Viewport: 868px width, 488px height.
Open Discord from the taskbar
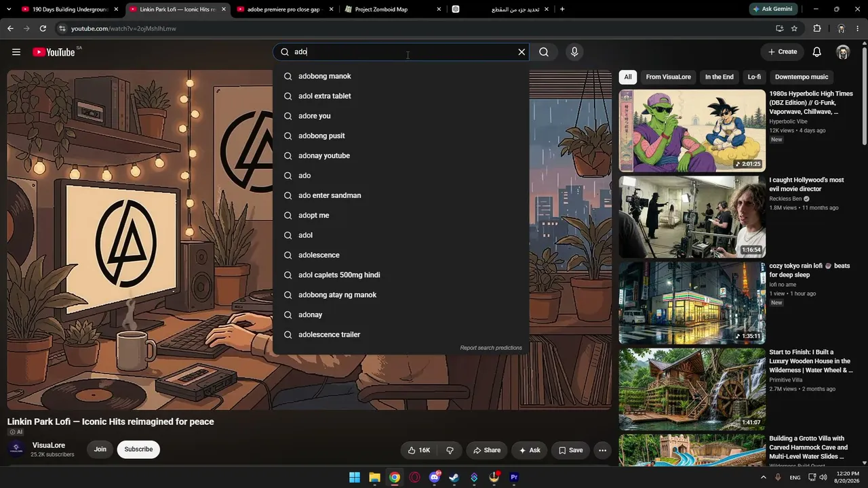click(x=435, y=477)
